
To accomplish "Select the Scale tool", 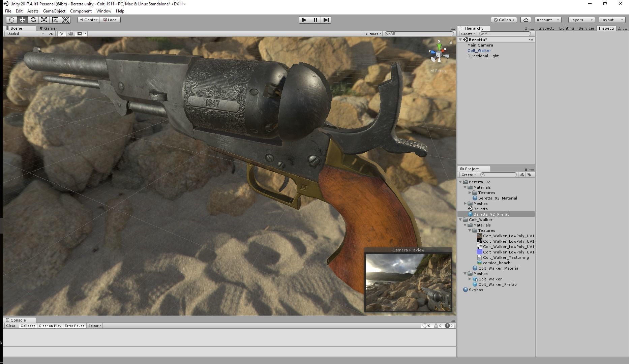I will (44, 20).
